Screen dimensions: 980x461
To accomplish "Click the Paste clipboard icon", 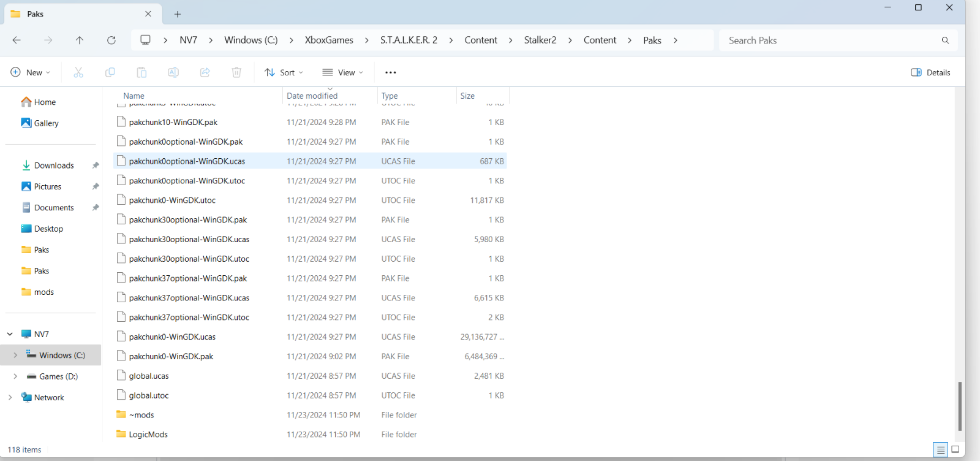I will 141,72.
